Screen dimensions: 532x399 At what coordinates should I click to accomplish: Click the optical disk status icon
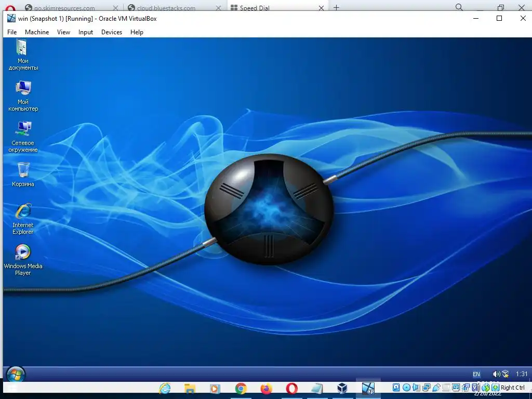(406, 388)
